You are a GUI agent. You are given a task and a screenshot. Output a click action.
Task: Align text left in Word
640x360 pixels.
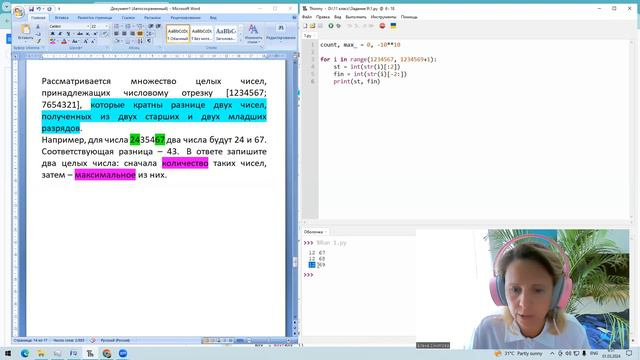coord(117,33)
